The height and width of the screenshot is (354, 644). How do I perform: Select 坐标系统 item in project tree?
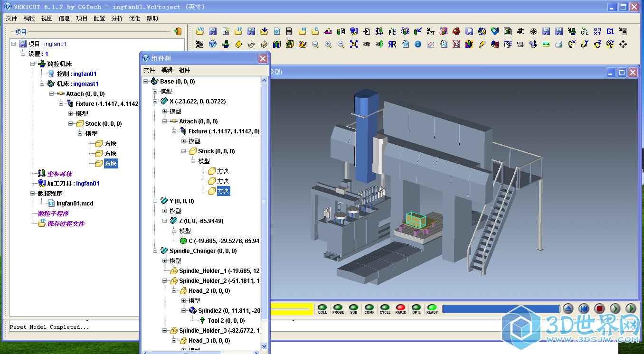click(x=60, y=174)
